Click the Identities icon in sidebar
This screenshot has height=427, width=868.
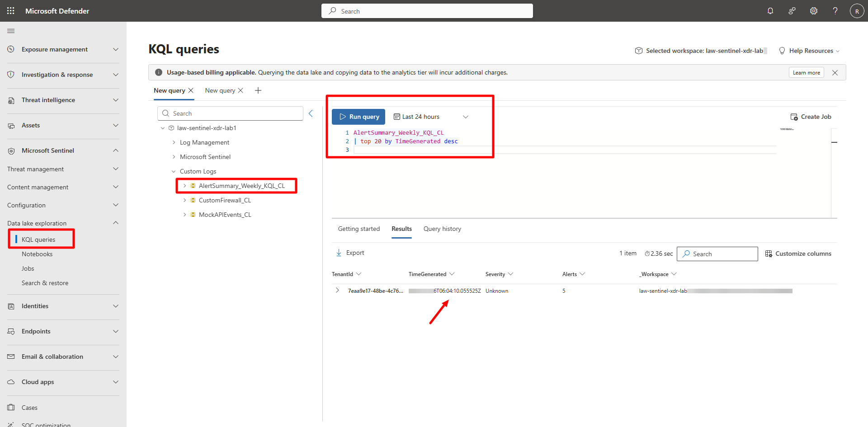click(x=11, y=306)
